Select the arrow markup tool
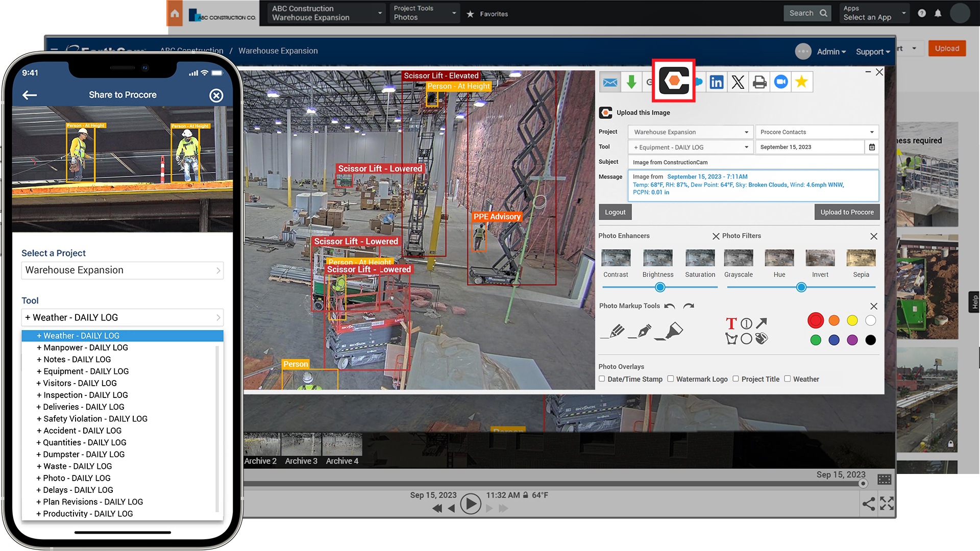The height and width of the screenshot is (551, 980). (x=762, y=323)
